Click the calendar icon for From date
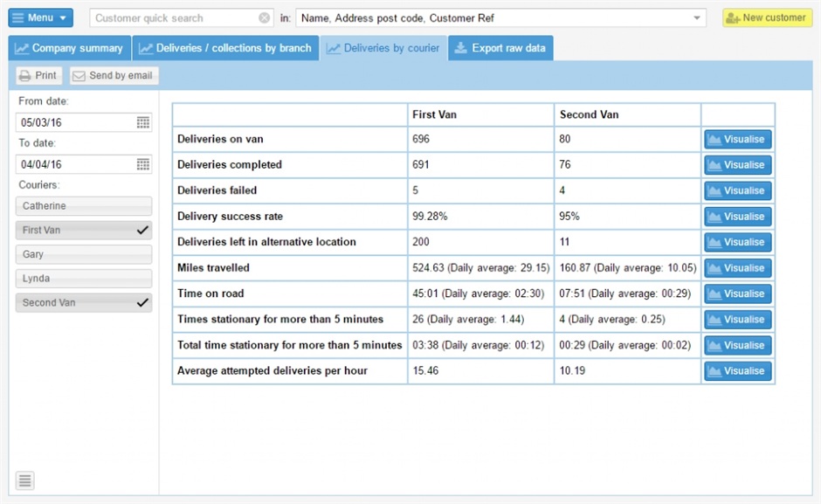 pyautogui.click(x=143, y=123)
